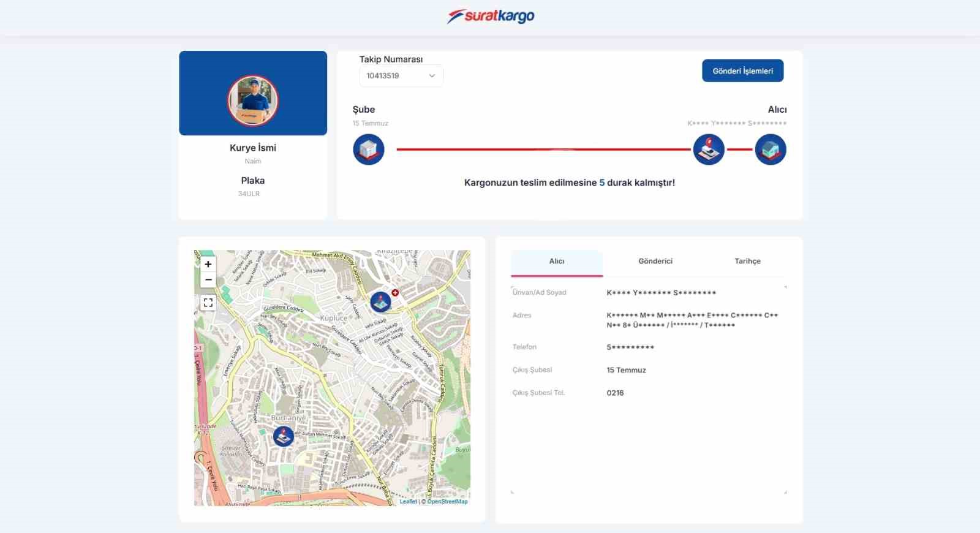Select the Alıcı tab
This screenshot has width=980, height=533.
coord(557,262)
